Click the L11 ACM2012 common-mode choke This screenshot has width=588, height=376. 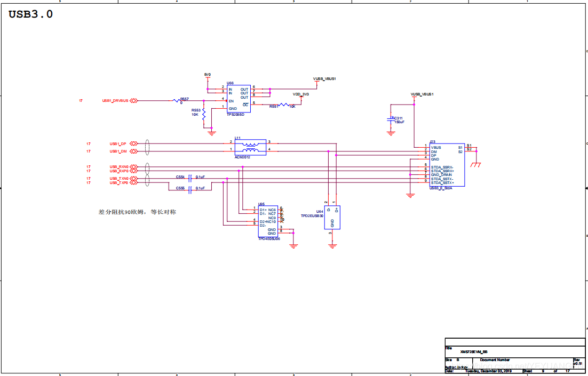point(250,147)
